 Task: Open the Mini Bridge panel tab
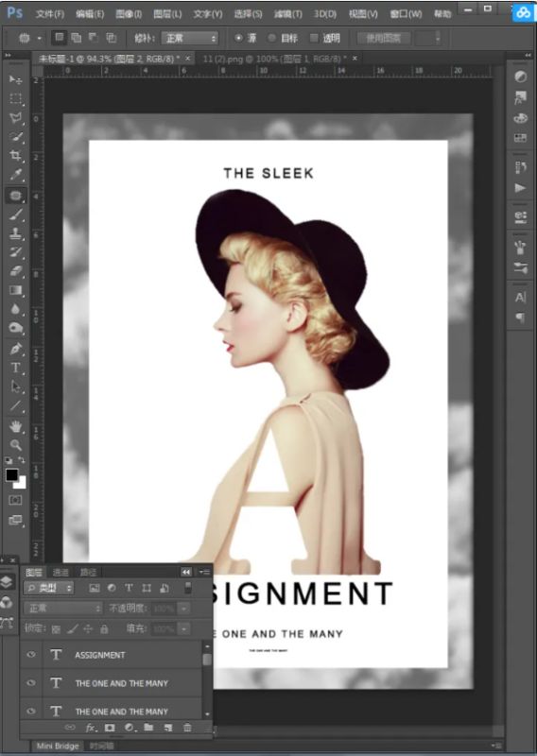(58, 746)
